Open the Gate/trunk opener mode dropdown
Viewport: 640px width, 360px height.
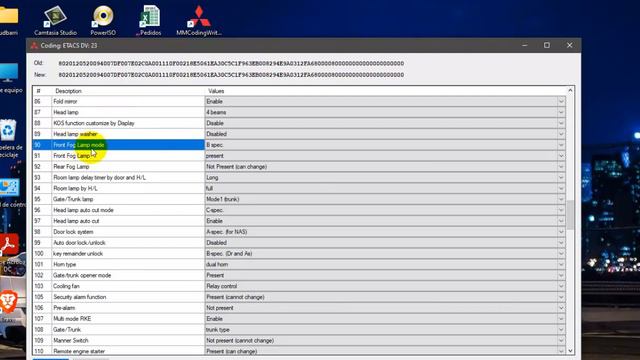(561, 276)
